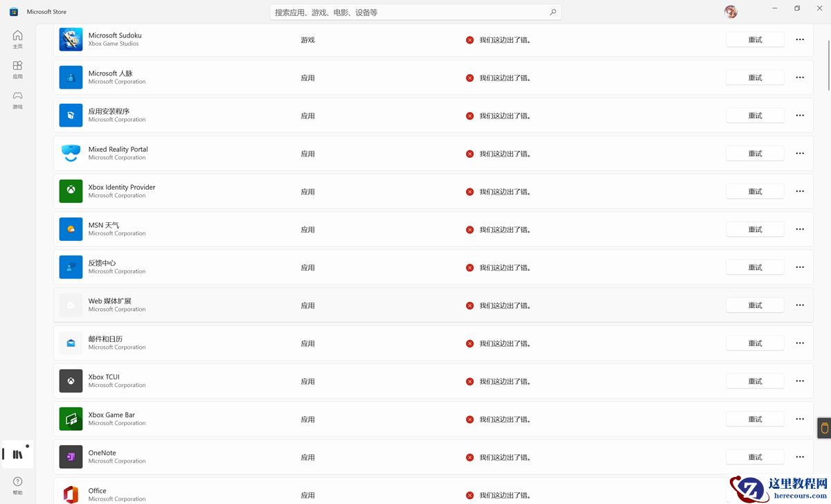The image size is (831, 504).
Task: Open more options for Microsoft Sudoku
Action: point(800,39)
